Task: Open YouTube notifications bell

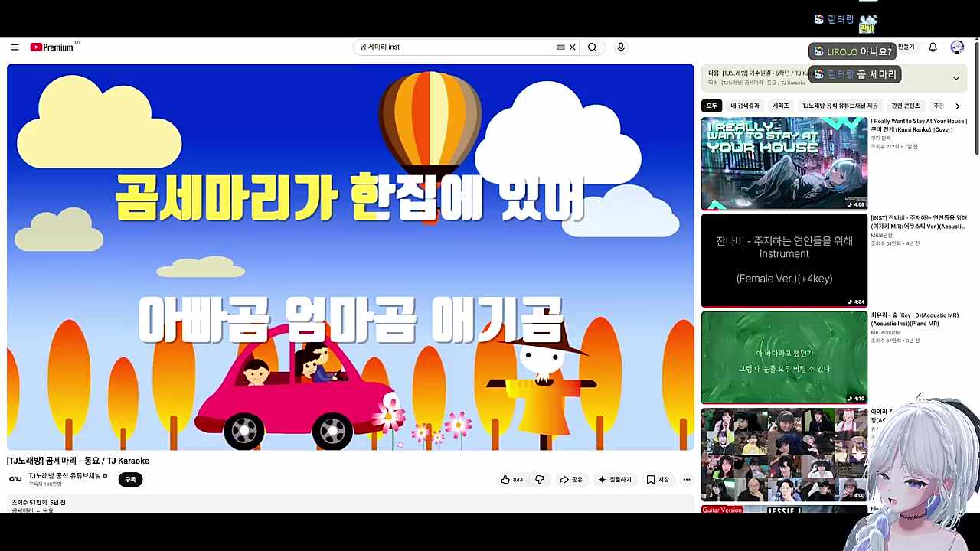Action: (933, 47)
